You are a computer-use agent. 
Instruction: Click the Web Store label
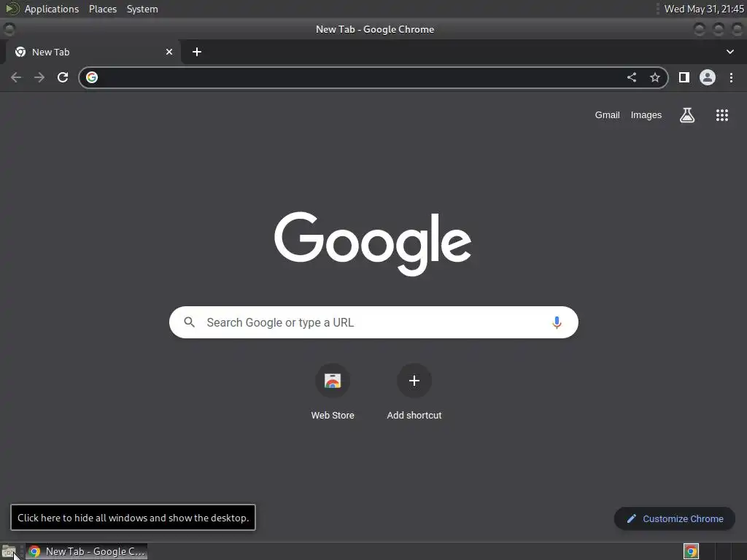tap(333, 415)
